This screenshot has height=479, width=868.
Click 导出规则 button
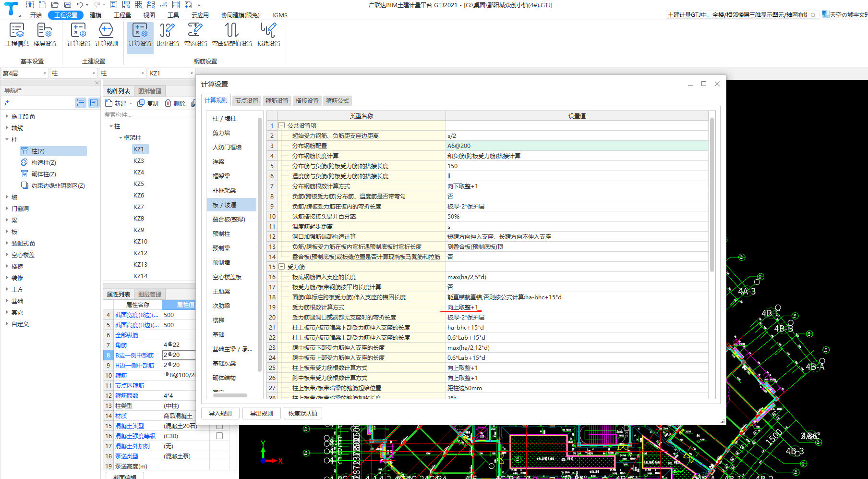(x=262, y=413)
